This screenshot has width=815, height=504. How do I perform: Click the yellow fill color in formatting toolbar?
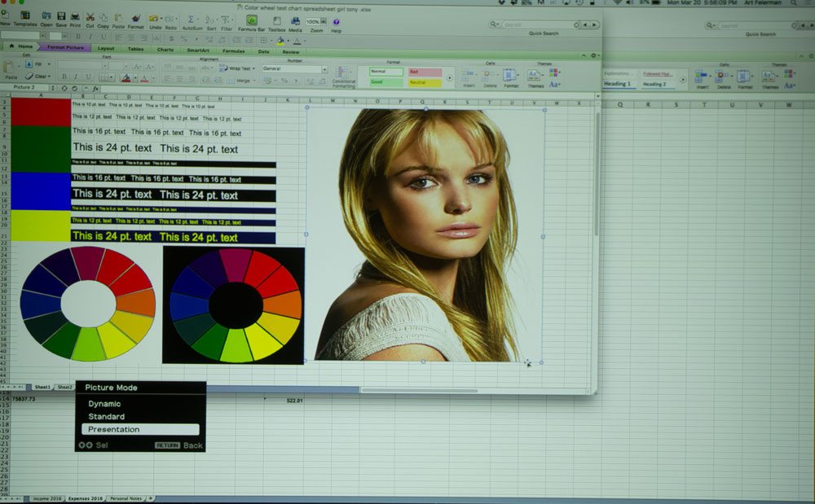click(280, 41)
